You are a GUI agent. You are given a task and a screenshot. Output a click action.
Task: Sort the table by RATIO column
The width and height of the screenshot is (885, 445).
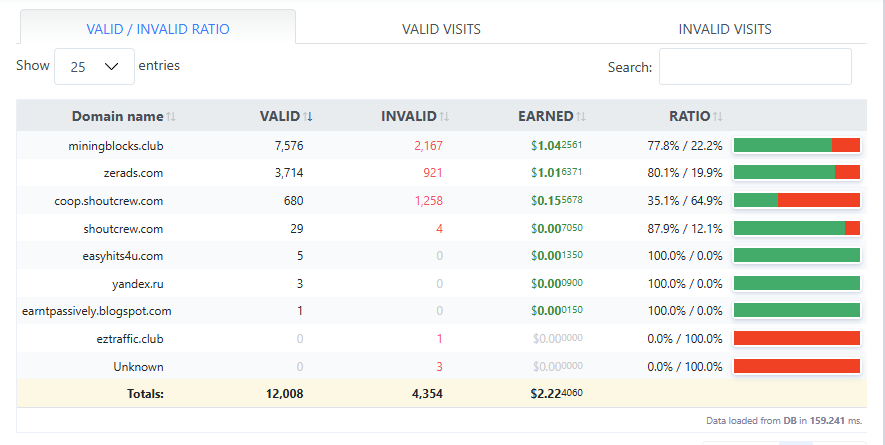(695, 116)
